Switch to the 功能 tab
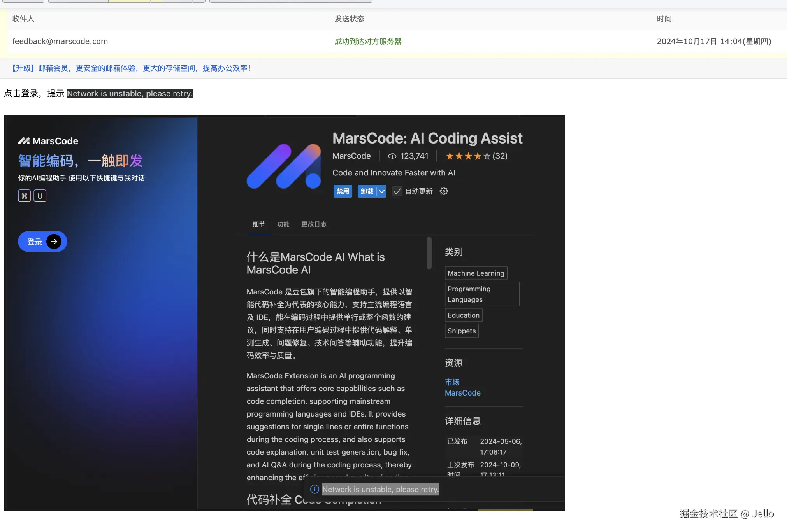Image resolution: width=787 pixels, height=532 pixels. click(x=283, y=224)
